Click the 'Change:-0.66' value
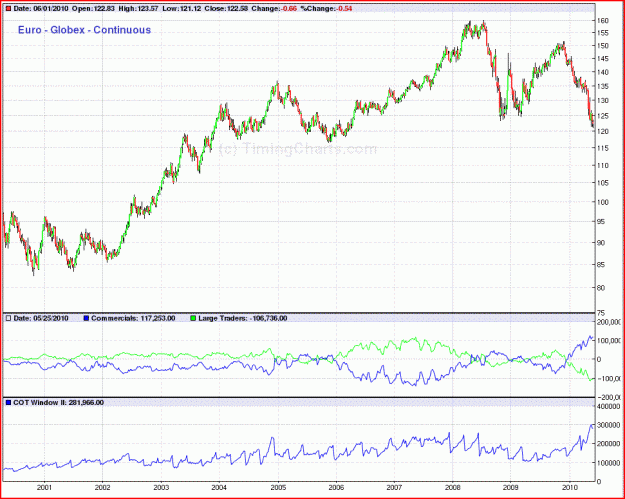Screen dimensions: 625x499 [x=274, y=8]
